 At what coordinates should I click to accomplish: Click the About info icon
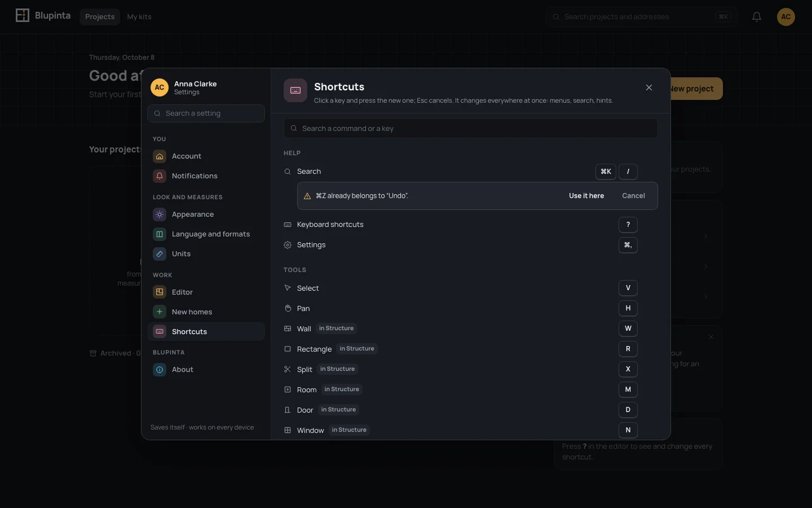(x=160, y=370)
